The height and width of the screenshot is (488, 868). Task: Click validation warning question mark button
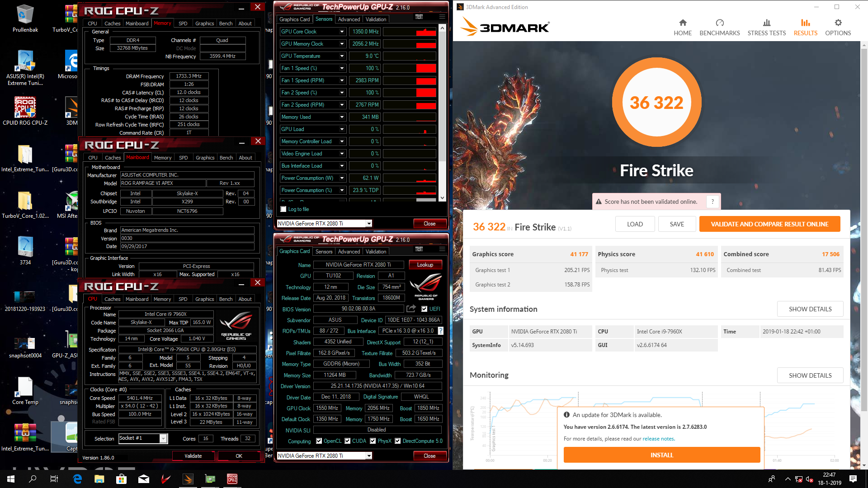tap(712, 202)
